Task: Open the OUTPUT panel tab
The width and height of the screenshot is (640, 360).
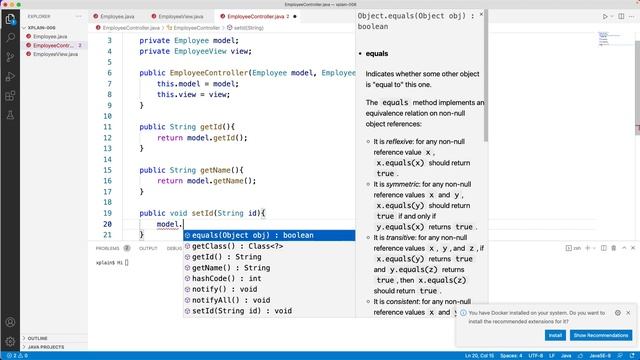Action: click(x=148, y=248)
